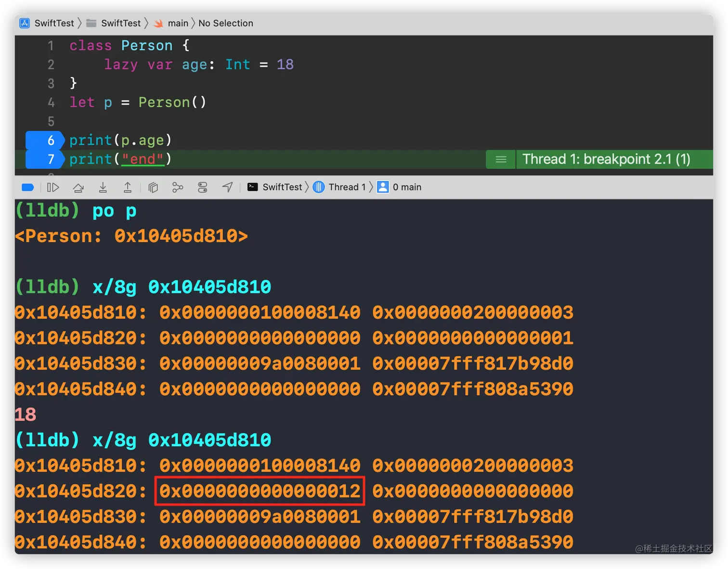
Task: Toggle breakpoint on line 7
Action: [45, 159]
